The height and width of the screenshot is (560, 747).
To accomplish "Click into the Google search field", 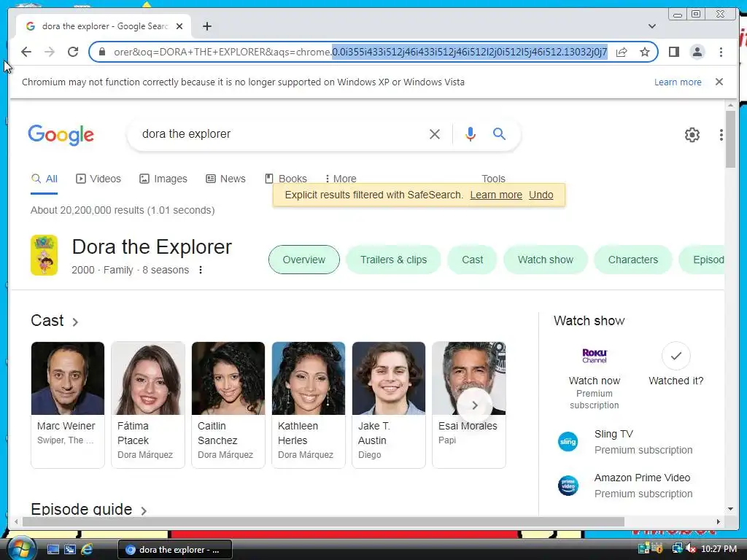I will [281, 134].
